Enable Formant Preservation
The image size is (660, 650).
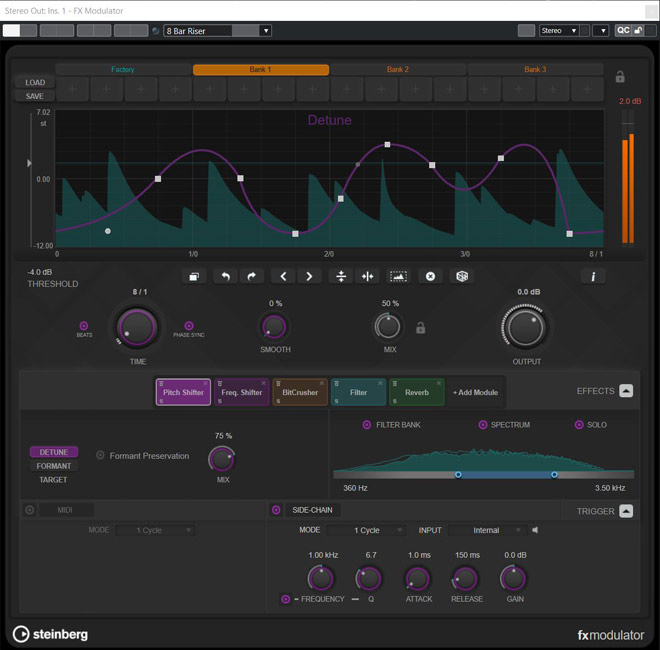pyautogui.click(x=100, y=455)
